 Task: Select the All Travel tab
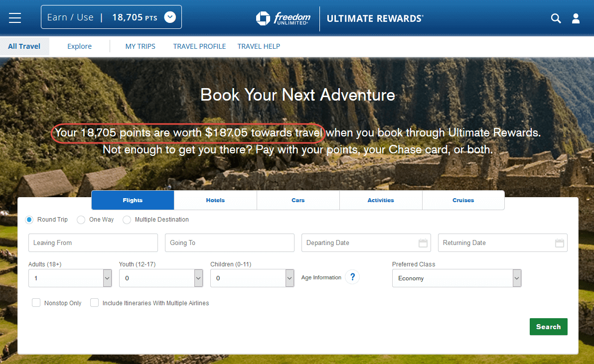[24, 46]
